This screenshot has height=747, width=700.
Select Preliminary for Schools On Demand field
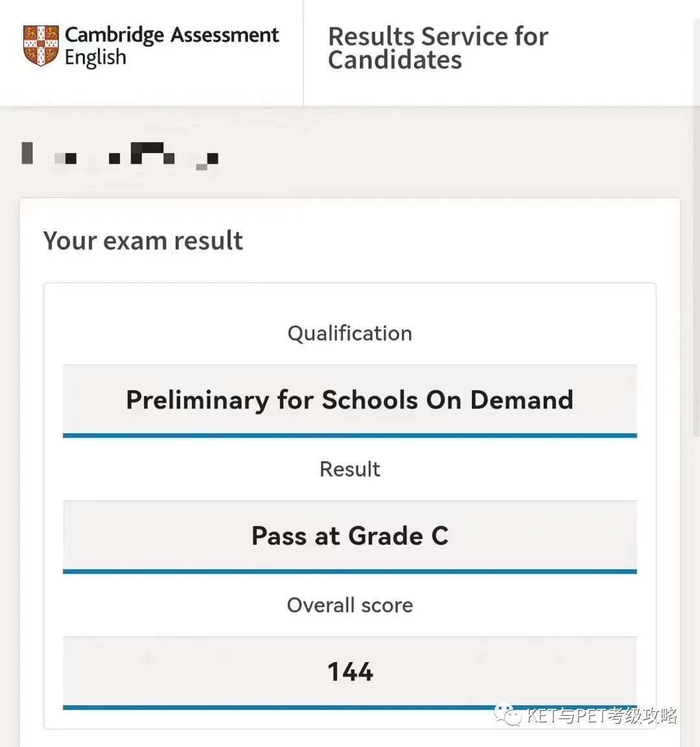(350, 399)
